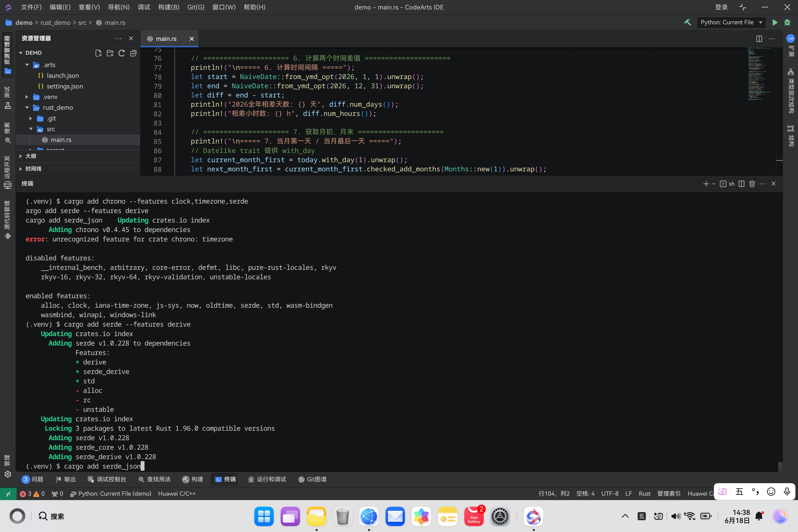Open the Python: Current File configuration dropdown
This screenshot has width=798, height=532.
pyautogui.click(x=731, y=23)
